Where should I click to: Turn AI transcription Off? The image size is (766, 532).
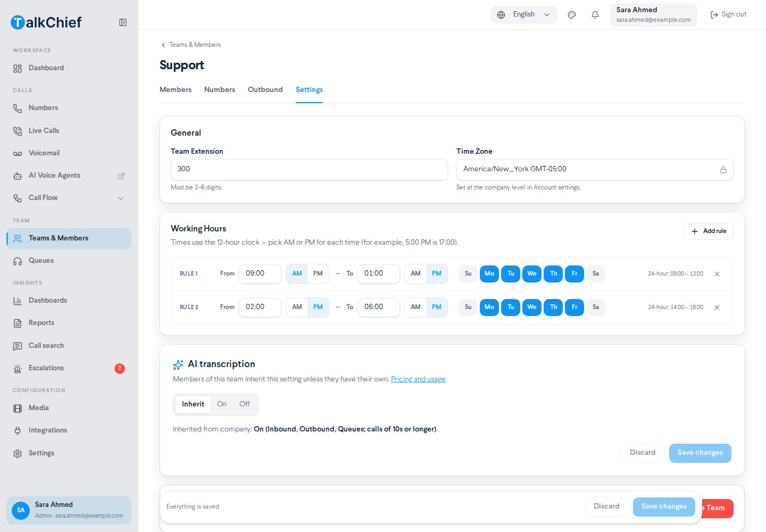pos(244,404)
